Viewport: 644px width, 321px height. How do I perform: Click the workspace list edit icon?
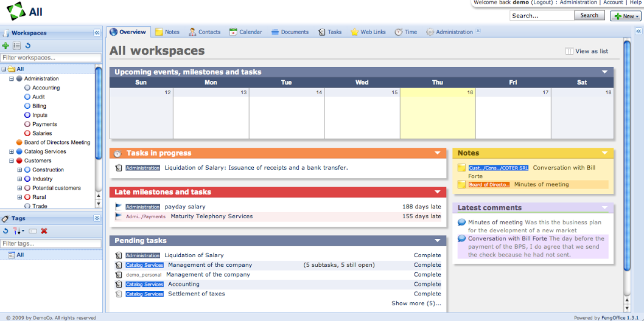17,46
